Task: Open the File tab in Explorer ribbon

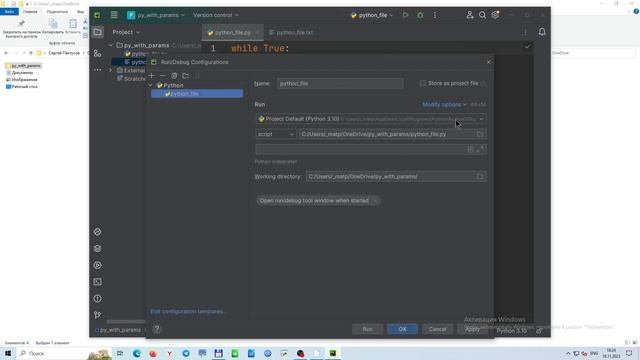Action: pos(9,11)
